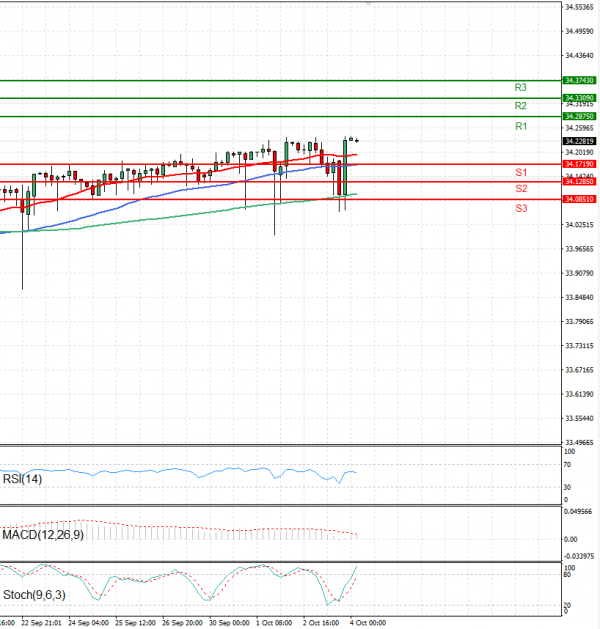The width and height of the screenshot is (600, 629).
Task: Click the 34.28750 resistance price tag
Action: (579, 116)
